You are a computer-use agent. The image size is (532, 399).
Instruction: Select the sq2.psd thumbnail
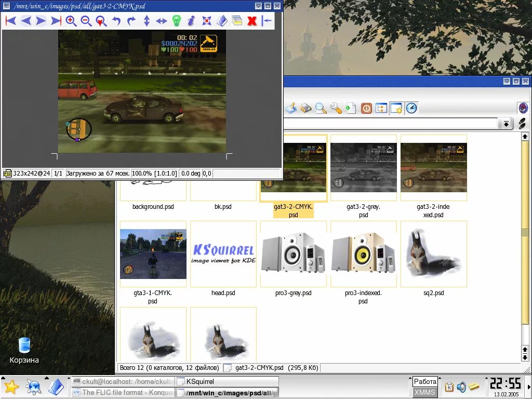point(433,255)
